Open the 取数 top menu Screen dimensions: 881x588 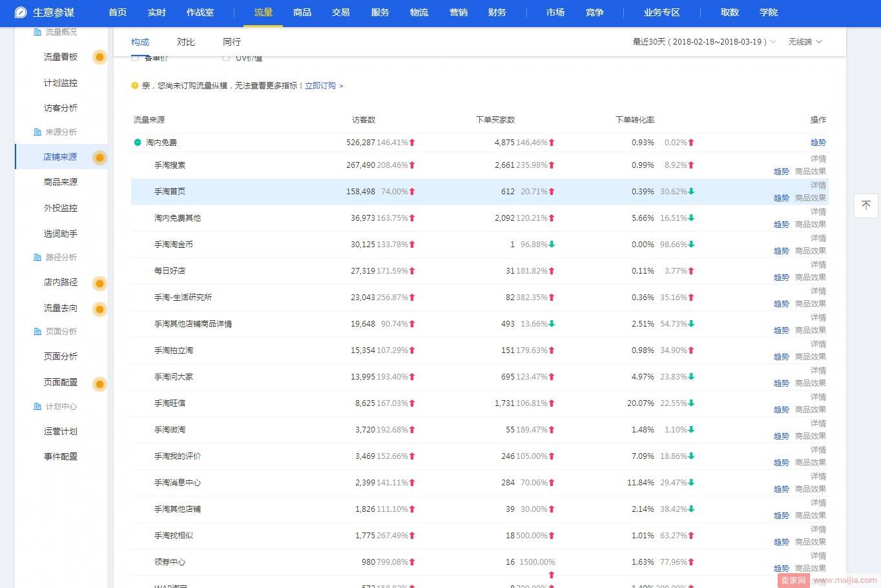(x=730, y=12)
